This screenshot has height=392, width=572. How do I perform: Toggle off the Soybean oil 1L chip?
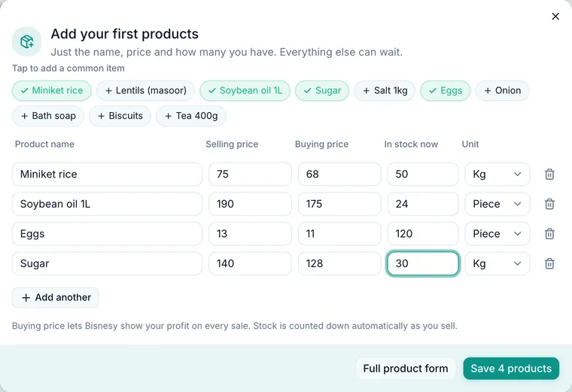[245, 91]
